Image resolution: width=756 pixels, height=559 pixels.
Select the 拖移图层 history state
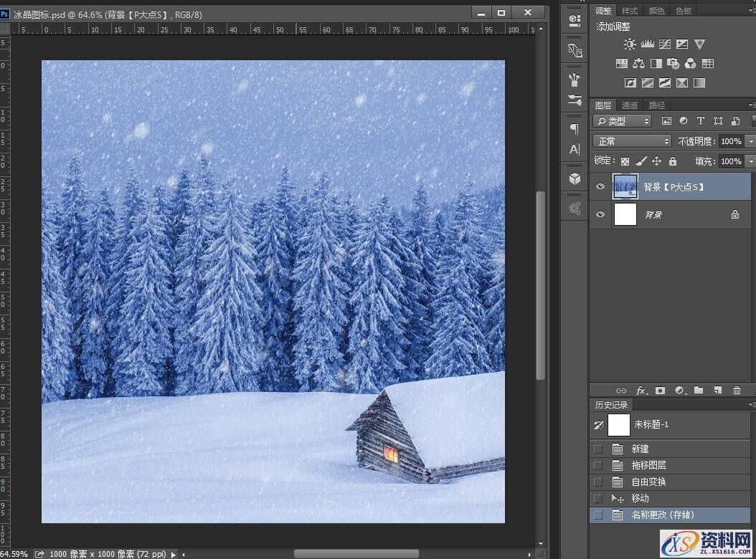point(648,465)
